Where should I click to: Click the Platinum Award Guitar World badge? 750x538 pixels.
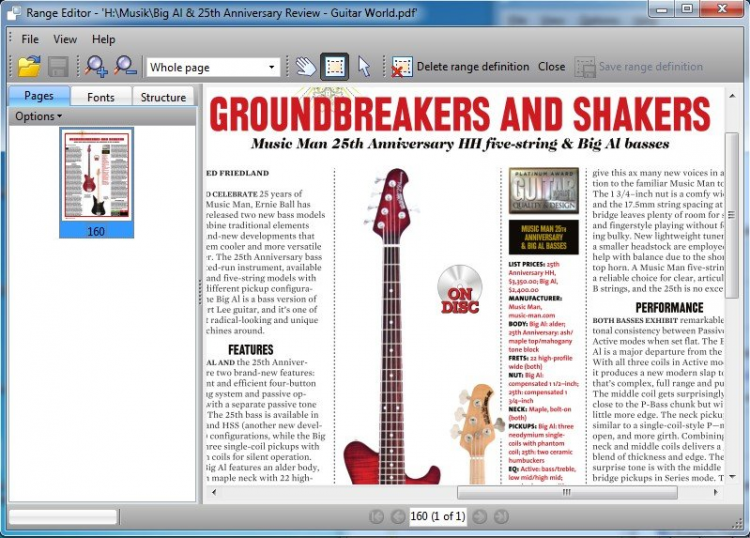544,190
